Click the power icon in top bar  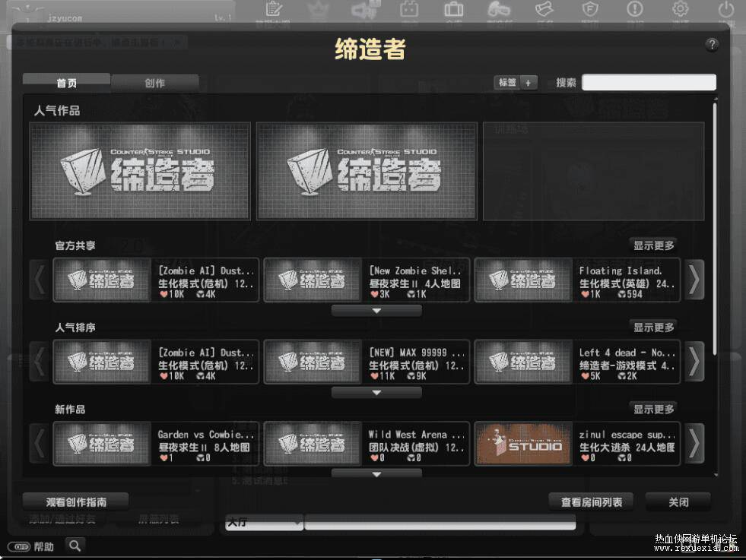point(726,9)
